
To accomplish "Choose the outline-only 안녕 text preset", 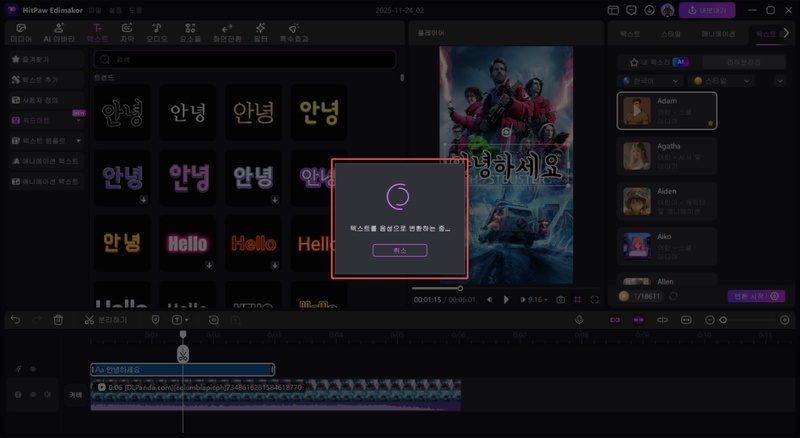I will point(122,112).
